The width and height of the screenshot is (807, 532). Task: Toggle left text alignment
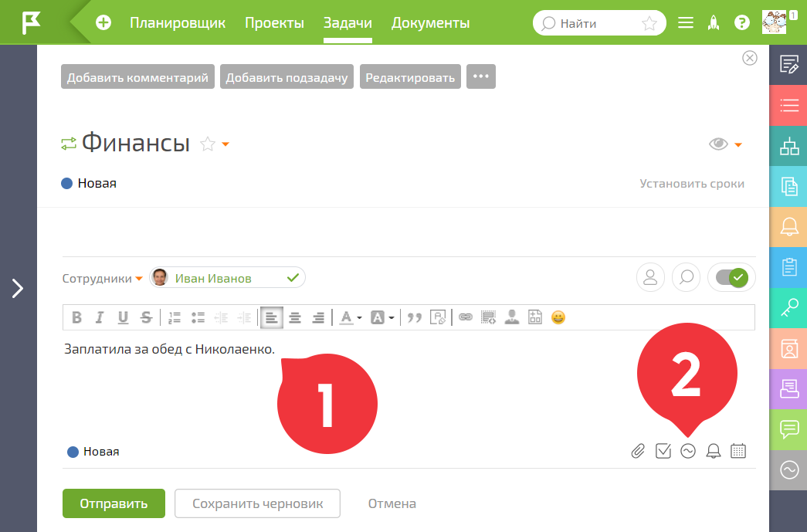(271, 317)
